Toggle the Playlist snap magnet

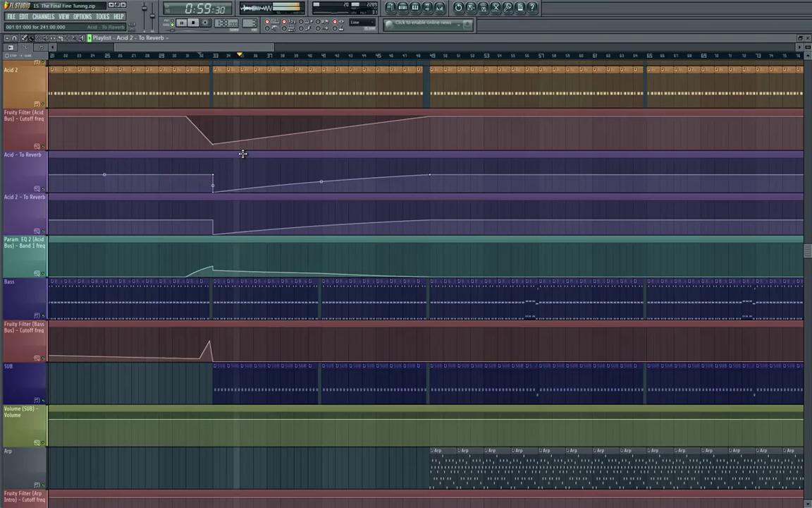(x=14, y=38)
